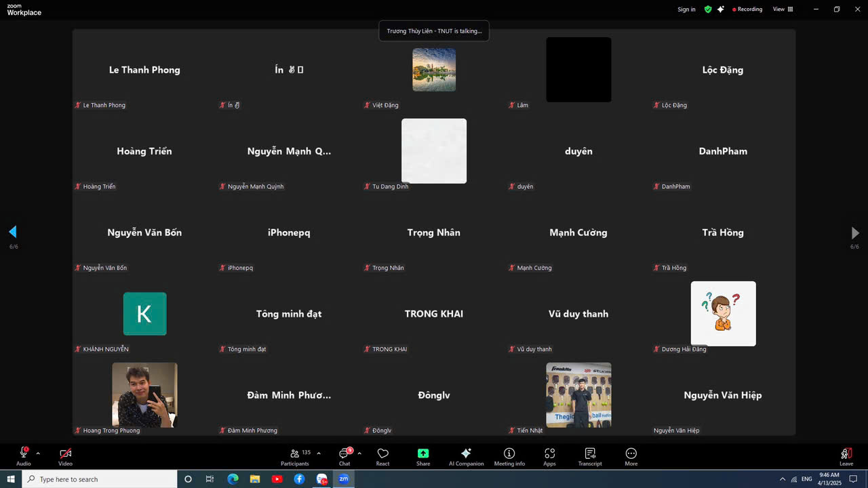Viewport: 868px width, 488px height.
Task: Select Tu Dang Dinh's white avatar tile
Action: [434, 151]
